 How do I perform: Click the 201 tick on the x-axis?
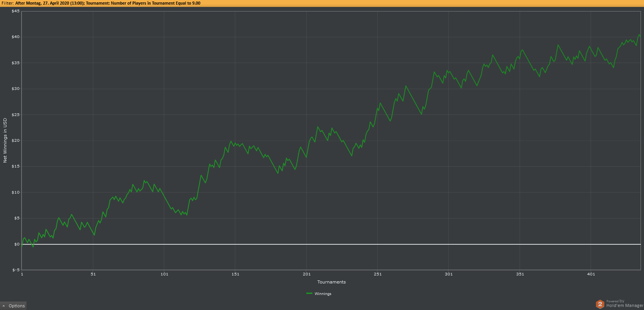coord(307,274)
